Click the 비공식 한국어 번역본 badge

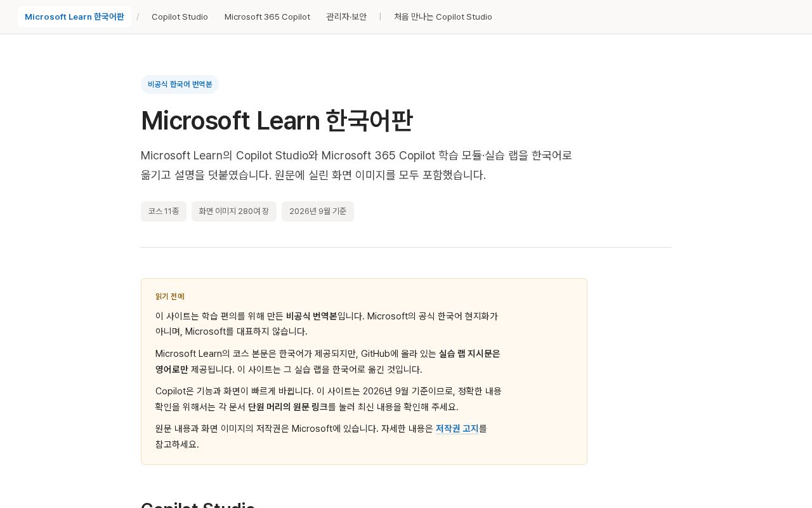coord(180,84)
